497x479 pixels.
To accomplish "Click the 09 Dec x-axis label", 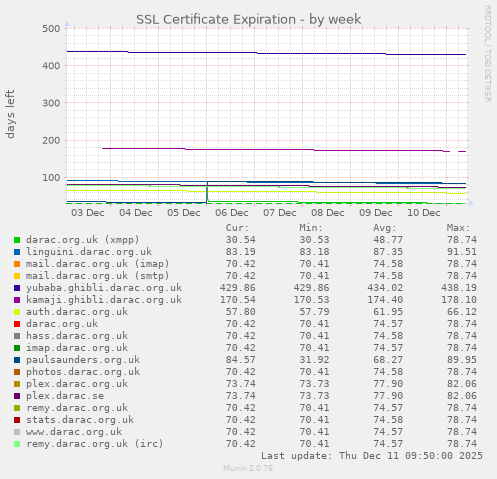I will click(376, 213).
